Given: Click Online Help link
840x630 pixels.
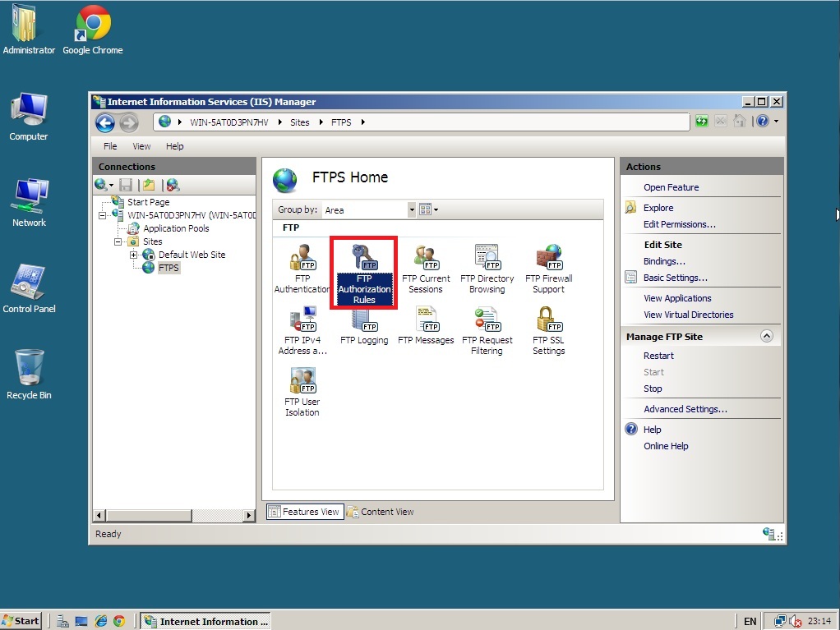Looking at the screenshot, I should 666,446.
